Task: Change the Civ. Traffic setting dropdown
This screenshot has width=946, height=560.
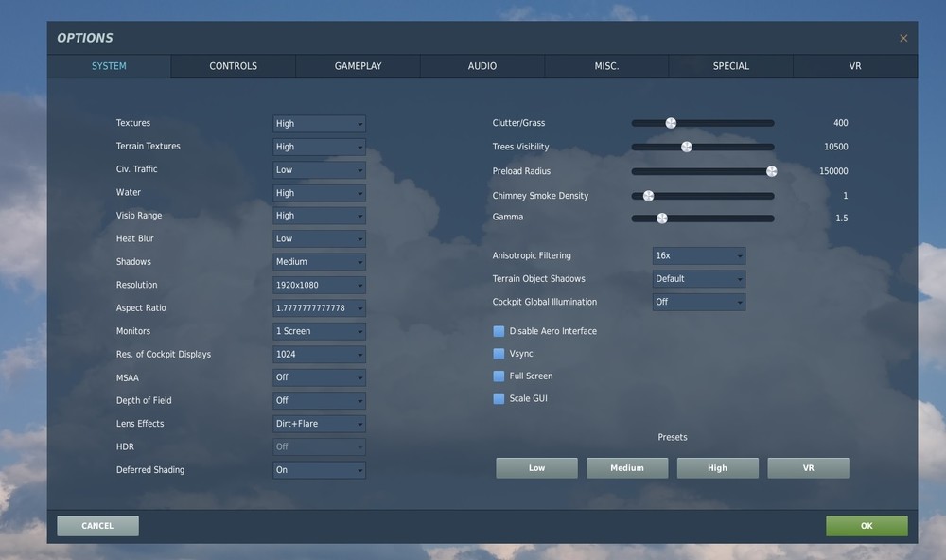Action: tap(319, 169)
